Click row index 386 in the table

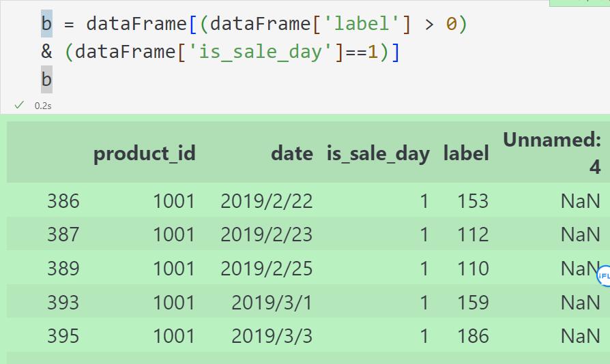(63, 201)
